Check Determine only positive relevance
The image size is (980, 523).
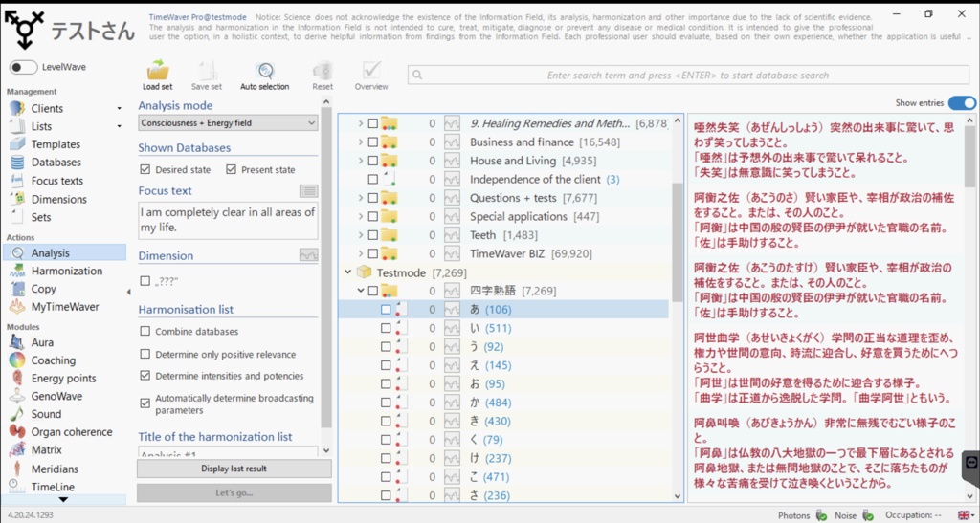coord(145,354)
